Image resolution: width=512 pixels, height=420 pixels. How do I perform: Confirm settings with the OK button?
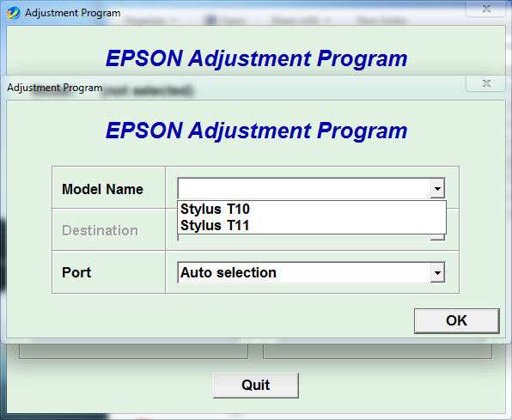(457, 320)
